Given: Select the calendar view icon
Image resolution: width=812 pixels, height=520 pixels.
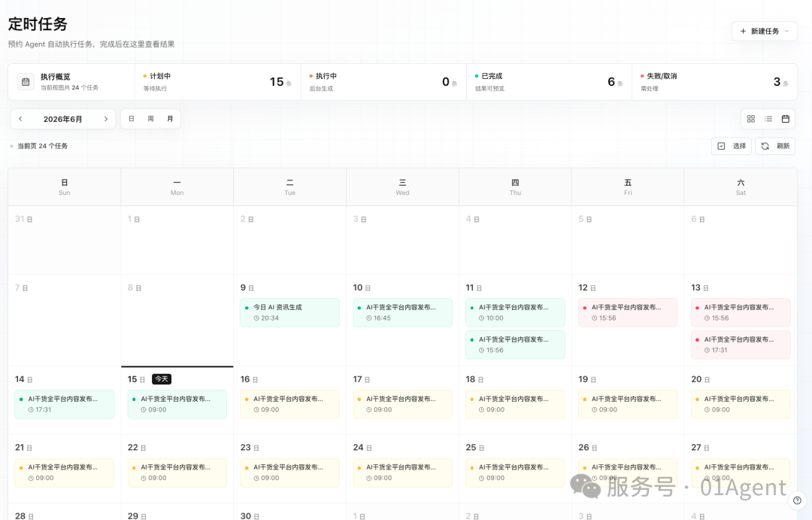Looking at the screenshot, I should 786,119.
